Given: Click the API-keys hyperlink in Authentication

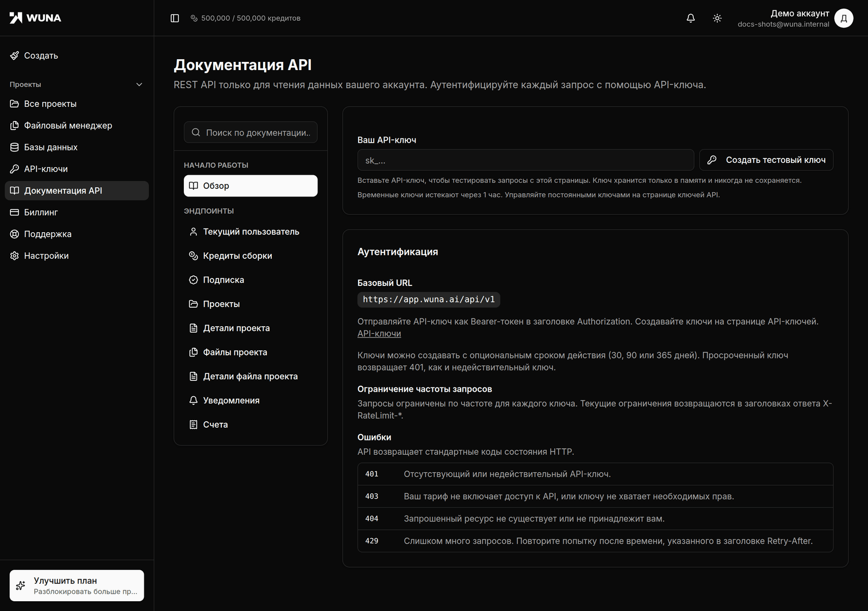Looking at the screenshot, I should point(379,334).
